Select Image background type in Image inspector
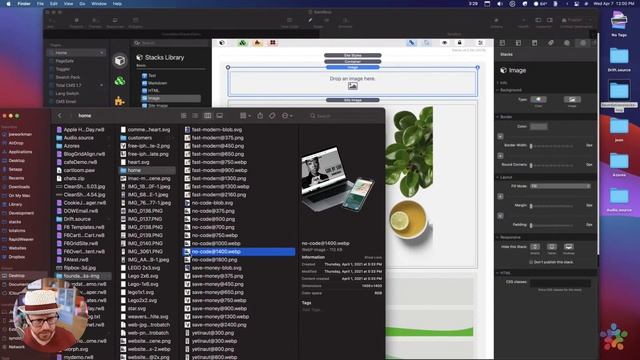 point(572,100)
